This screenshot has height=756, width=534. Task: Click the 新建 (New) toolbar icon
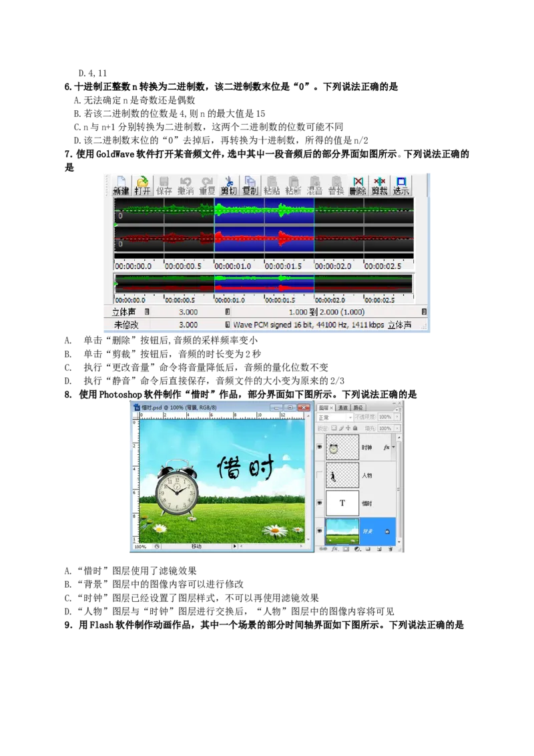(121, 186)
